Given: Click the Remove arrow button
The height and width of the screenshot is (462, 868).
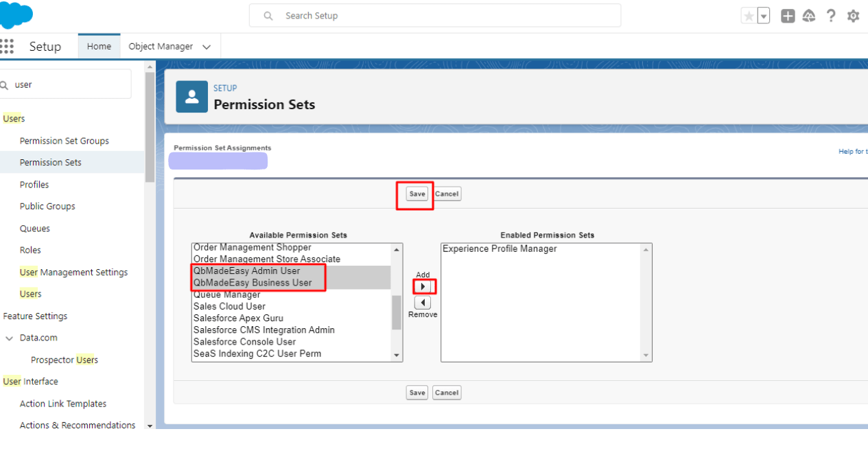Looking at the screenshot, I should point(423,303).
